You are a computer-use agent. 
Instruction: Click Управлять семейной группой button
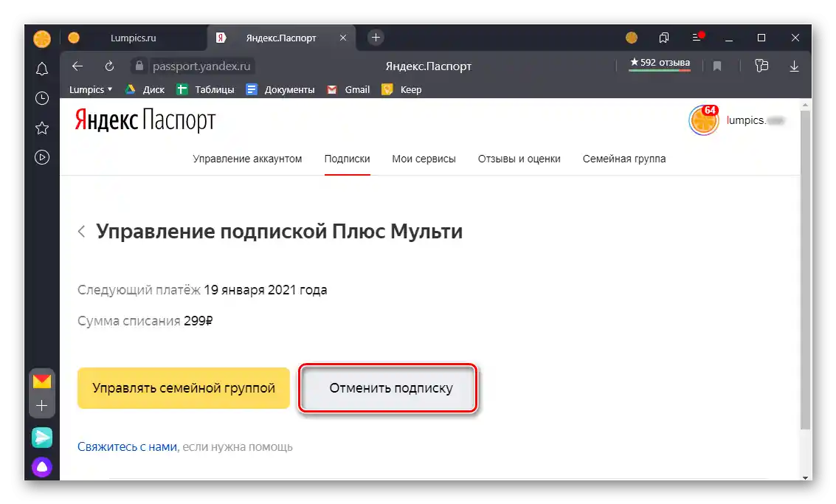point(184,387)
